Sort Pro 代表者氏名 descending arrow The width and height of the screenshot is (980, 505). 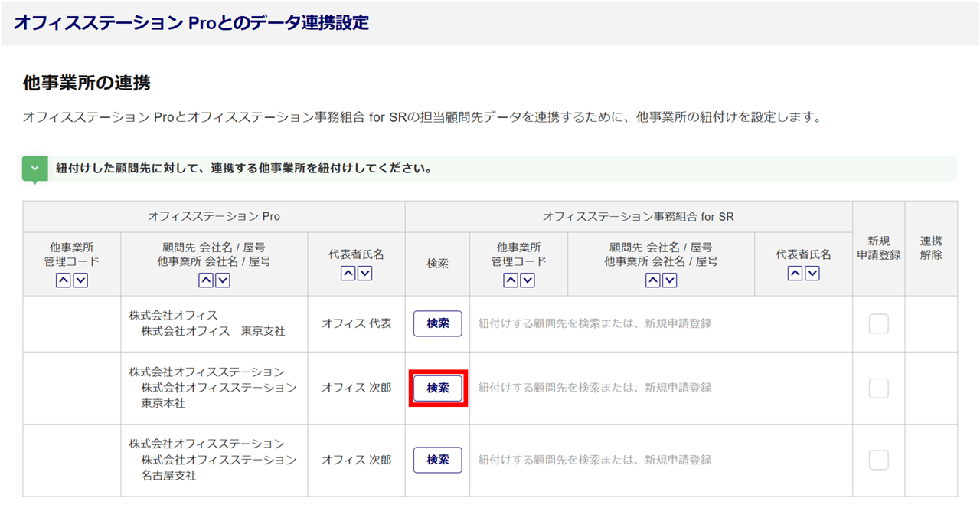coord(365,273)
